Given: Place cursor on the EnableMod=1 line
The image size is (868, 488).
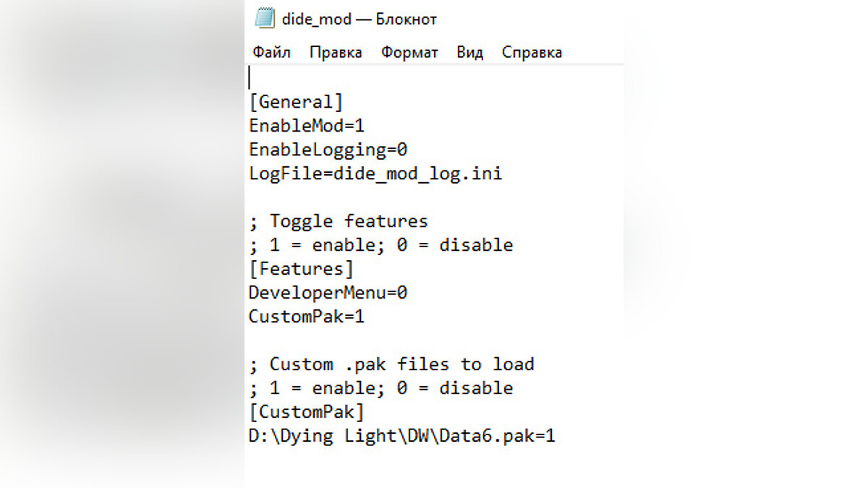Looking at the screenshot, I should (x=307, y=125).
